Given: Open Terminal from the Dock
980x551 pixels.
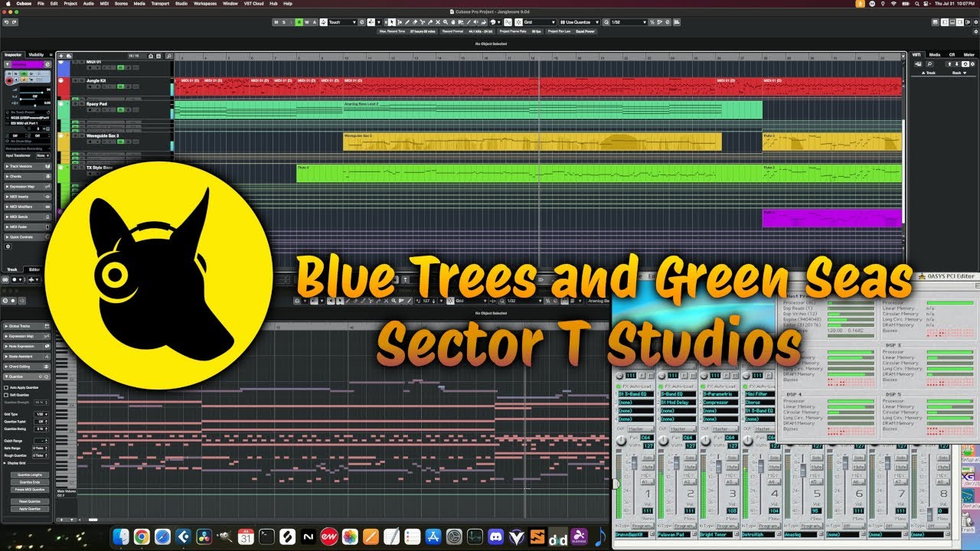Looking at the screenshot, I should tap(266, 537).
